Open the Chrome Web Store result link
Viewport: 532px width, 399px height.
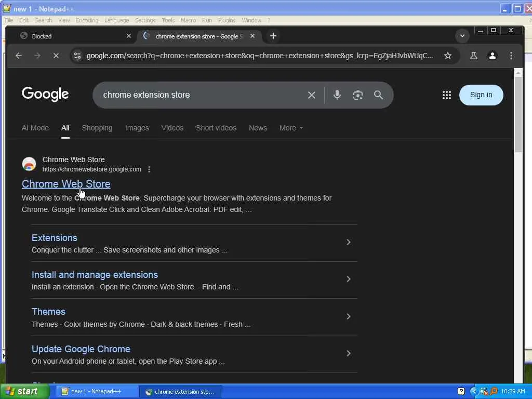(66, 184)
